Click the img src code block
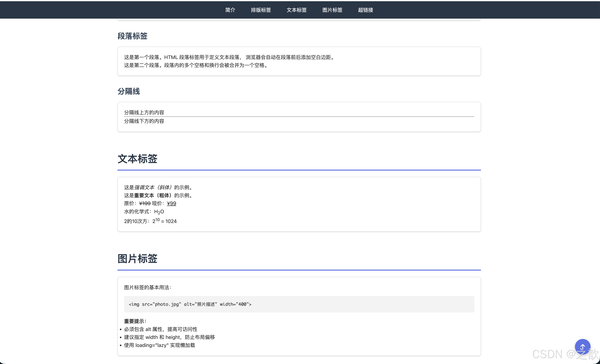This screenshot has width=600, height=364. pyautogui.click(x=190, y=304)
